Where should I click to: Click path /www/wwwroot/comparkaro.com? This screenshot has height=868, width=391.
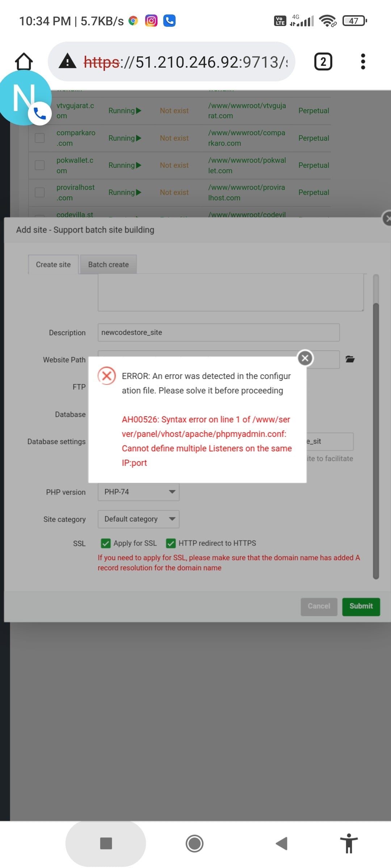click(247, 138)
